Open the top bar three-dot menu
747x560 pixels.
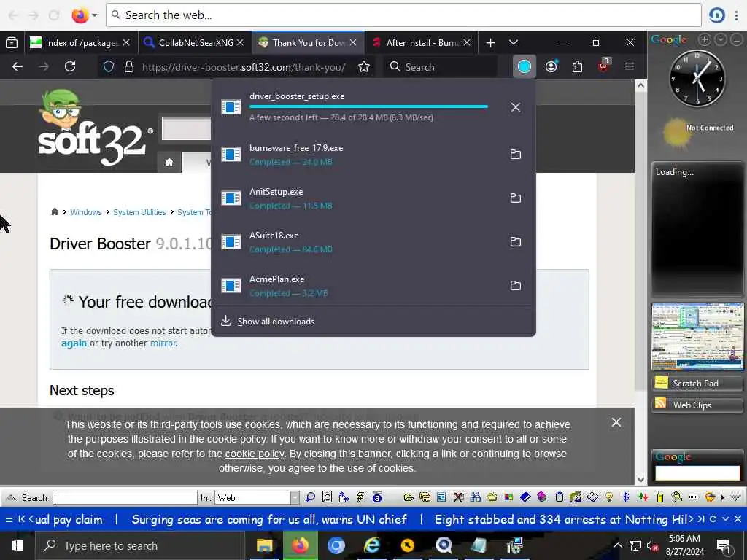click(x=737, y=15)
